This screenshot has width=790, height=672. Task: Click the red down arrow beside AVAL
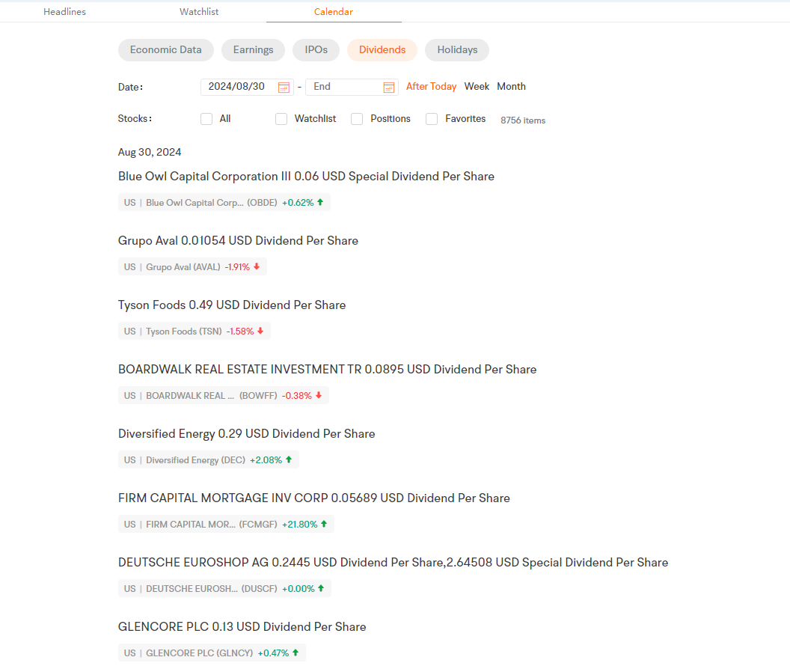[257, 266]
